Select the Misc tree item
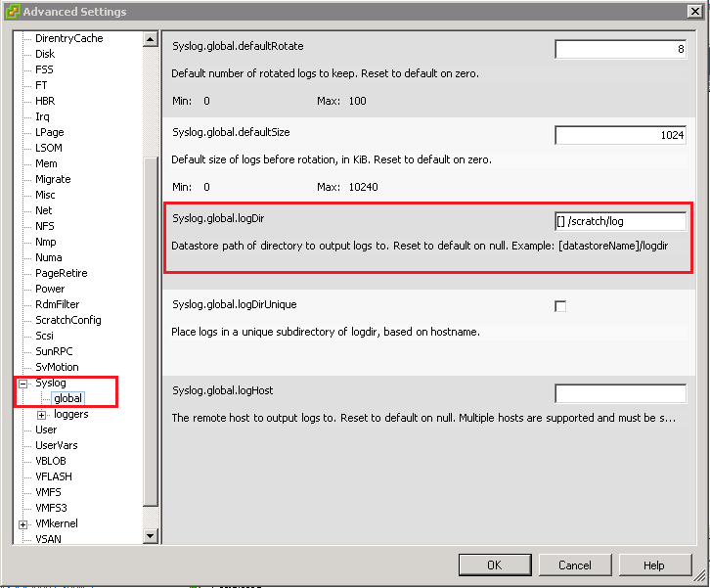 pos(45,195)
